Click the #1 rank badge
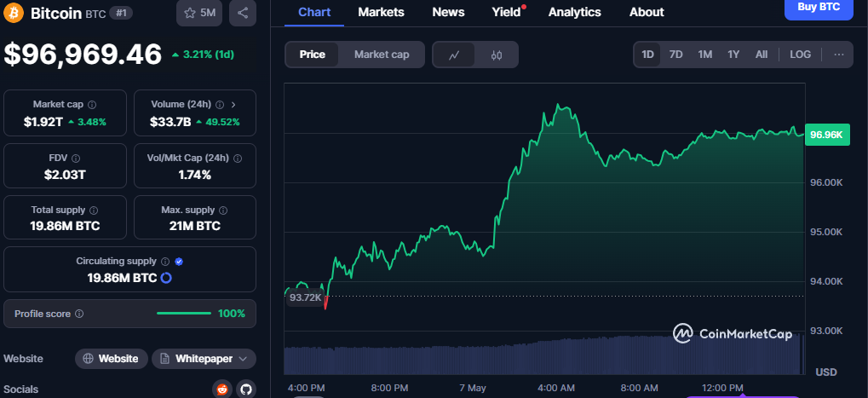The width and height of the screenshot is (868, 398). coord(121,13)
